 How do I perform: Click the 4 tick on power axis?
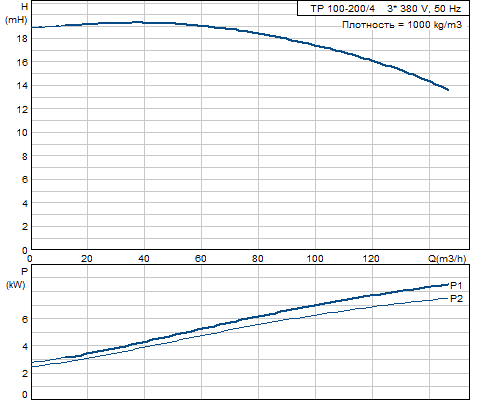(25, 347)
